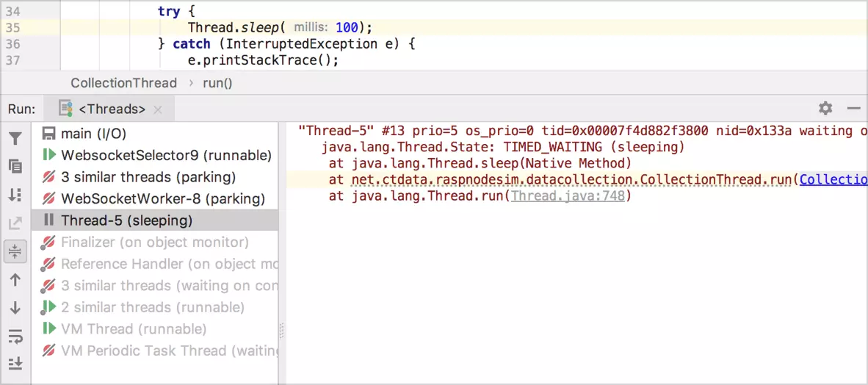Close the Threads tab
868x385 pixels.
point(159,109)
